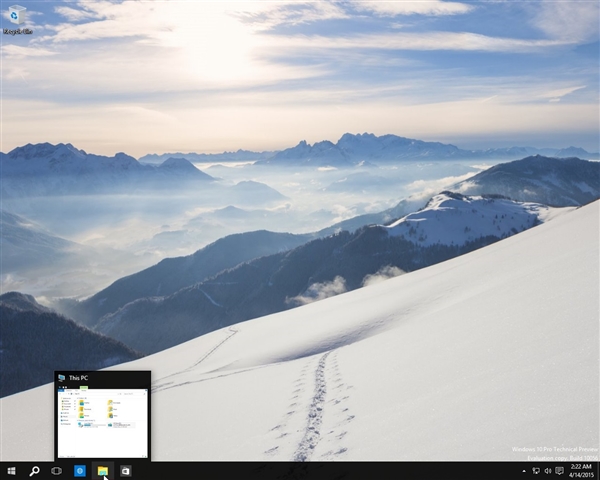Click the volume speaker tray icon
Image resolution: width=600 pixels, height=480 pixels.
(x=547, y=470)
